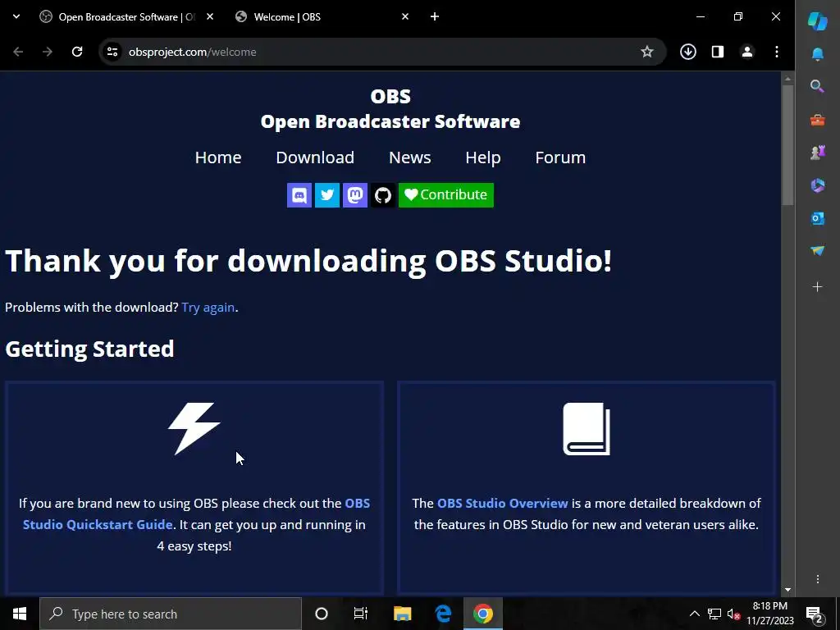The width and height of the screenshot is (840, 630).
Task: Open the sidebar search icon
Action: [x=818, y=86]
